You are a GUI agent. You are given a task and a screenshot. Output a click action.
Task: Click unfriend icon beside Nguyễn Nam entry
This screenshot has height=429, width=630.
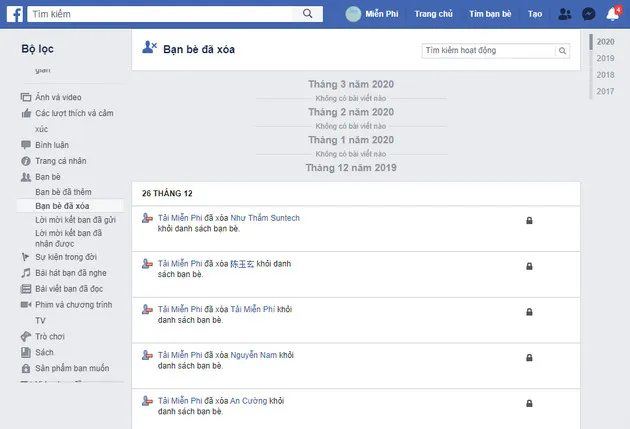[147, 355]
